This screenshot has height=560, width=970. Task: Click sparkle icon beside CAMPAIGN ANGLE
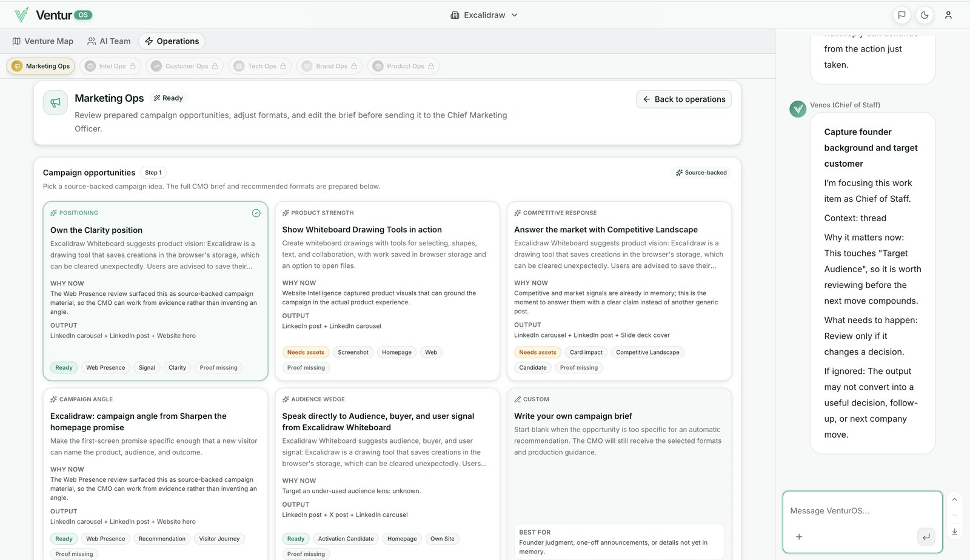pyautogui.click(x=54, y=399)
